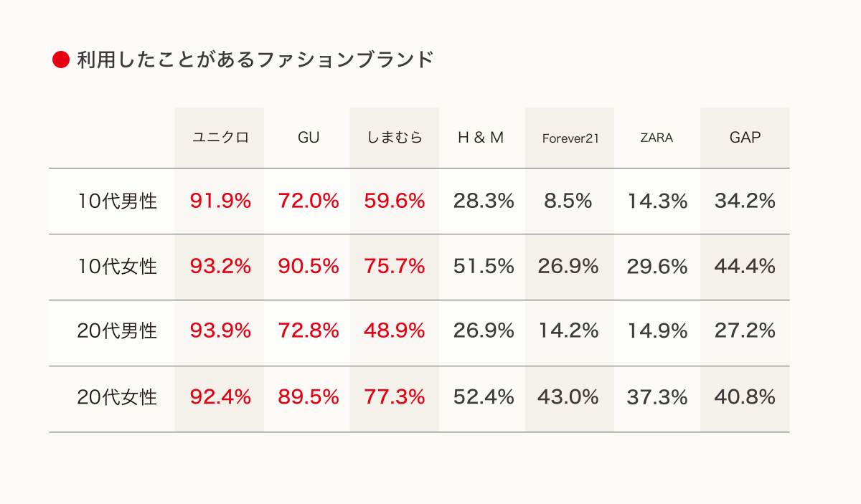Select the ユニクロ column header

click(220, 138)
